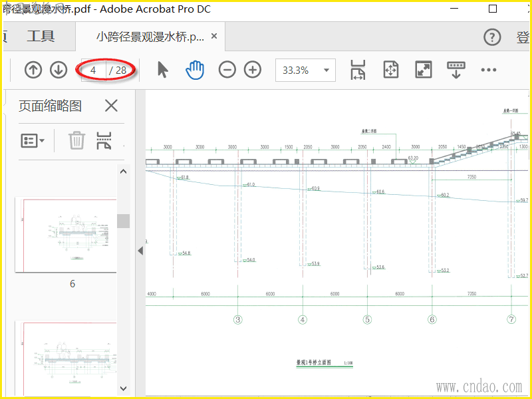Close the 小跨径景观漫水桥 document tab
The height and width of the screenshot is (399, 532).
point(214,36)
